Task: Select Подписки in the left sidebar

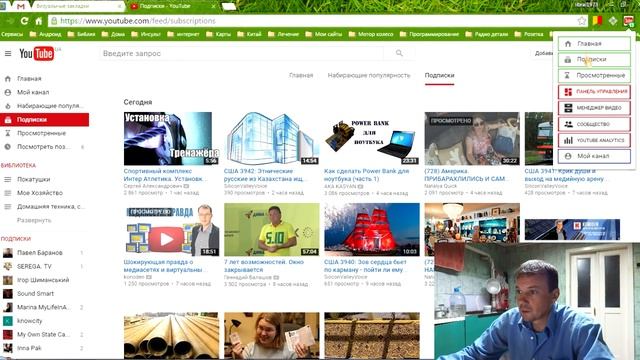Action: (44, 120)
